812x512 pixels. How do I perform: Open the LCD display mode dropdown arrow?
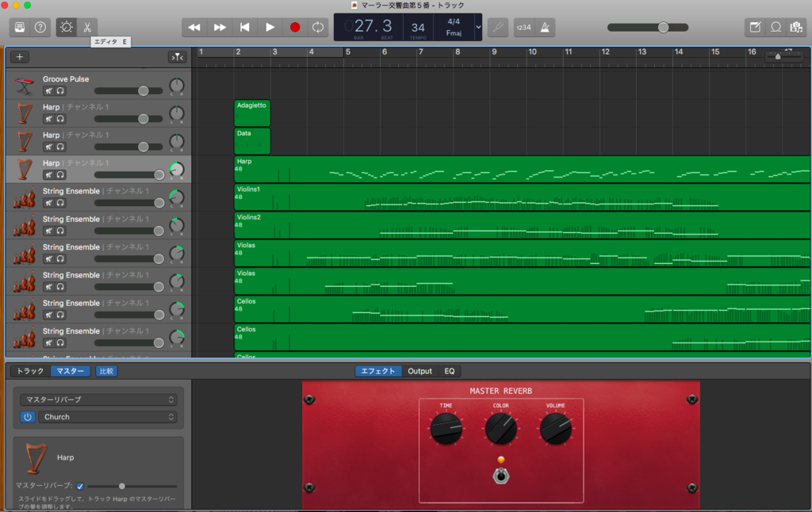(478, 27)
